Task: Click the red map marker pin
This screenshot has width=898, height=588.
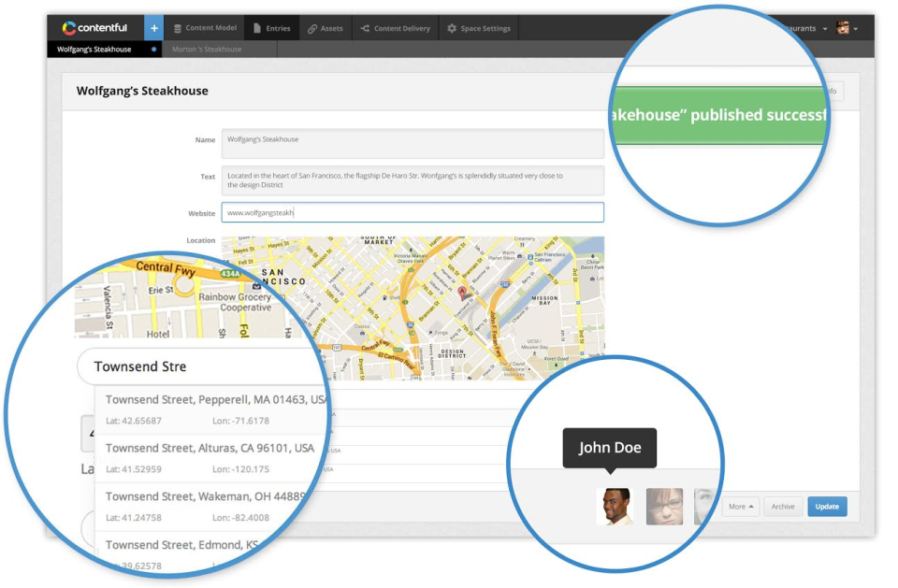Action: pos(463,293)
